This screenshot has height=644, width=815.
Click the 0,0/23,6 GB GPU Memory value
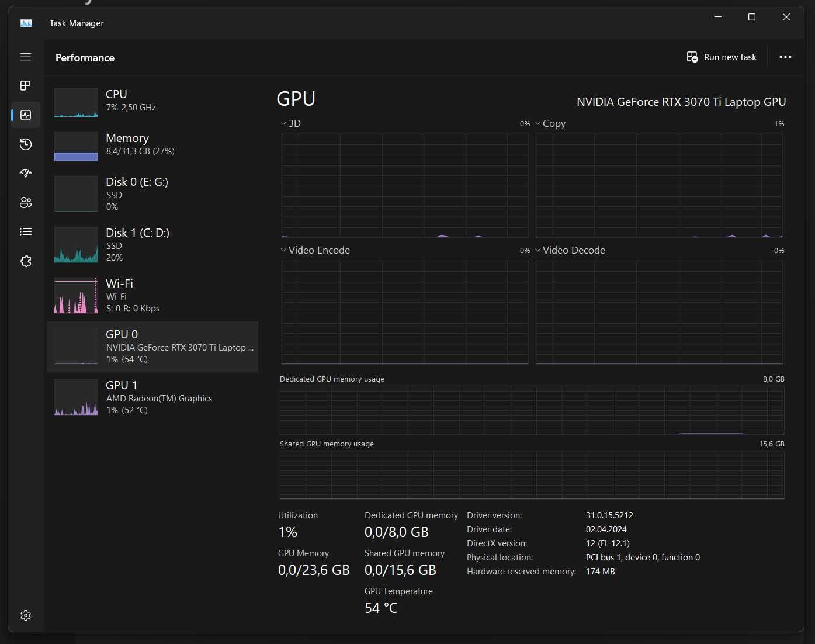coord(314,570)
